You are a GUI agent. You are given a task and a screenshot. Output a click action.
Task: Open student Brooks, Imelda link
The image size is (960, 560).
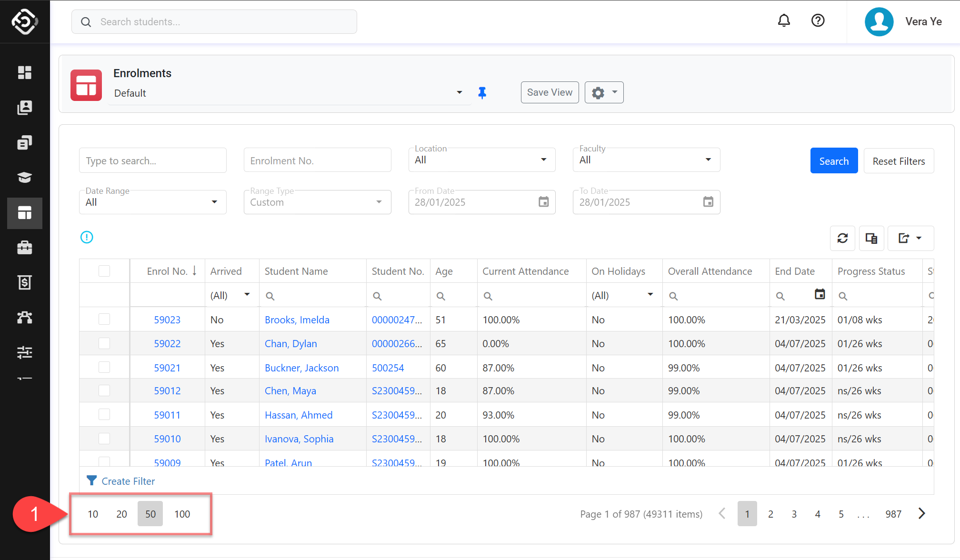(x=297, y=320)
